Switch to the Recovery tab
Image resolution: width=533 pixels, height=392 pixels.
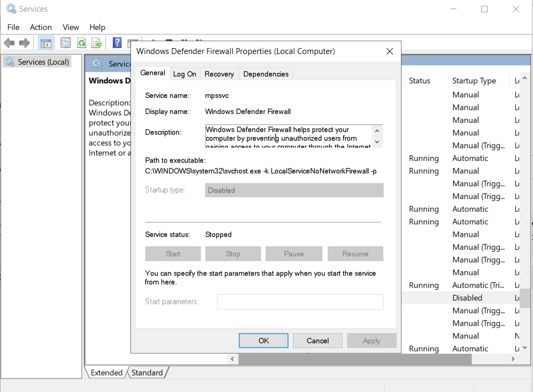pyautogui.click(x=219, y=74)
